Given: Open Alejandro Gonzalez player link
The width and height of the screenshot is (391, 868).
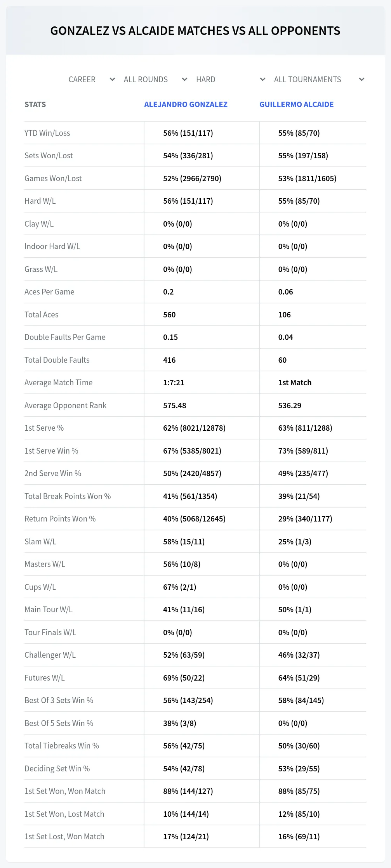Looking at the screenshot, I should [x=186, y=104].
